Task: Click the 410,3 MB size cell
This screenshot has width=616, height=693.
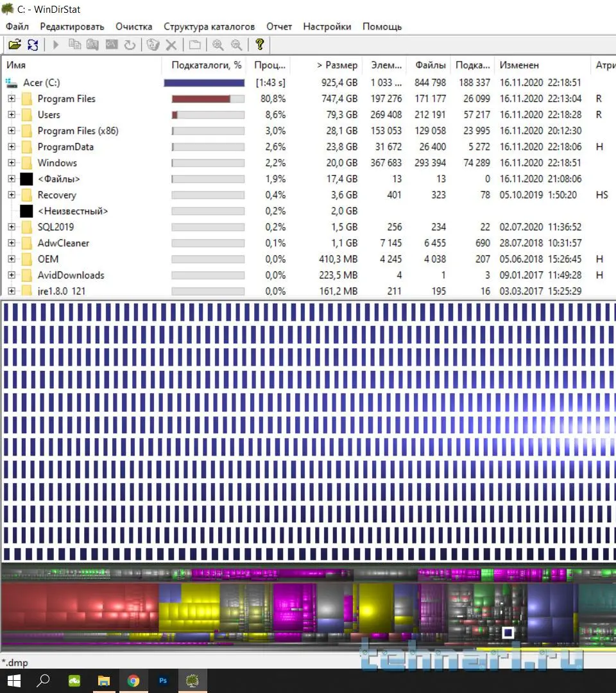Action: (x=338, y=259)
